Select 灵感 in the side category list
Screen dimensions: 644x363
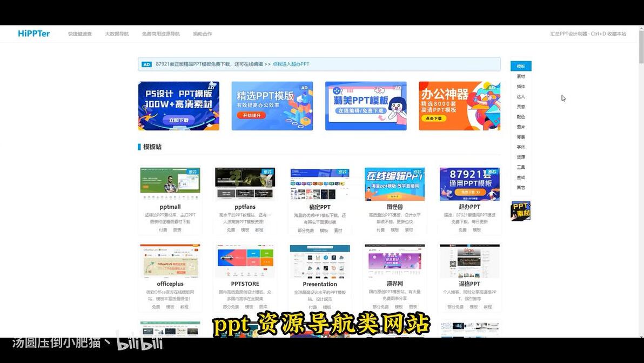(x=521, y=107)
